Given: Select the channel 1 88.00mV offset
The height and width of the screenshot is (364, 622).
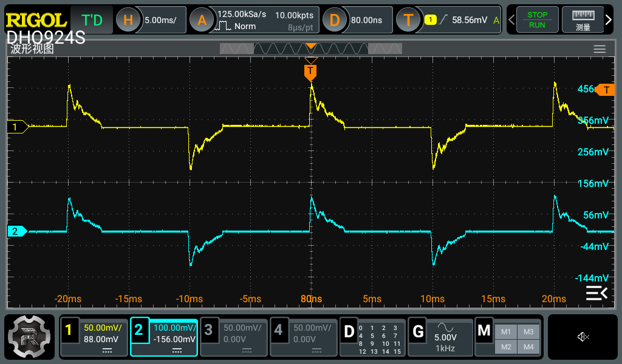Looking at the screenshot, I should (101, 340).
